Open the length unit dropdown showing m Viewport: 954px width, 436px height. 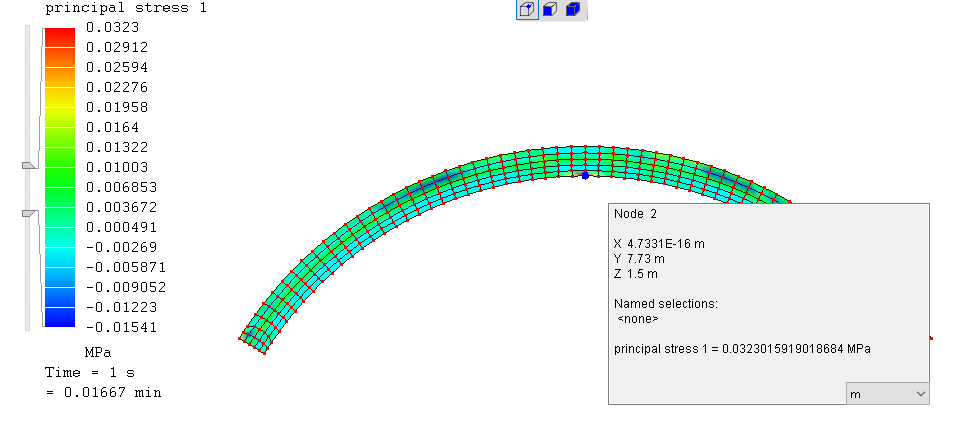888,393
